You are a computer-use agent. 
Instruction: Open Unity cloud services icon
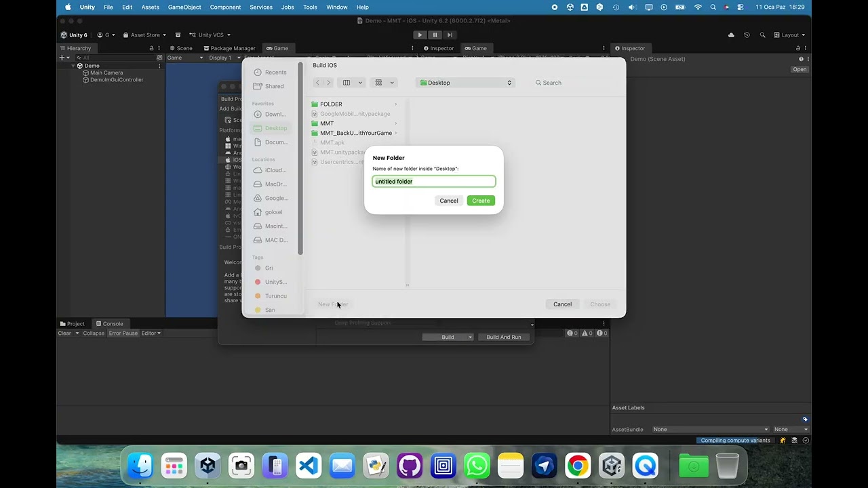731,35
